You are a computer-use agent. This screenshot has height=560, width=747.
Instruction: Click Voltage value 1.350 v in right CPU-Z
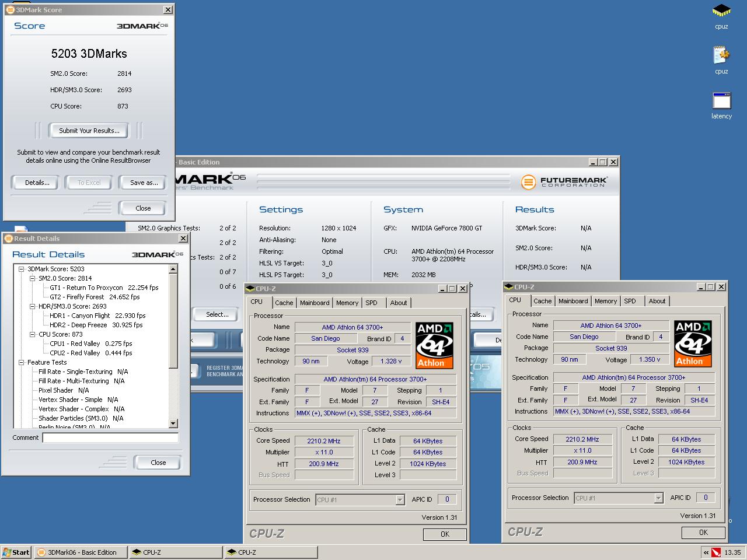650,360
